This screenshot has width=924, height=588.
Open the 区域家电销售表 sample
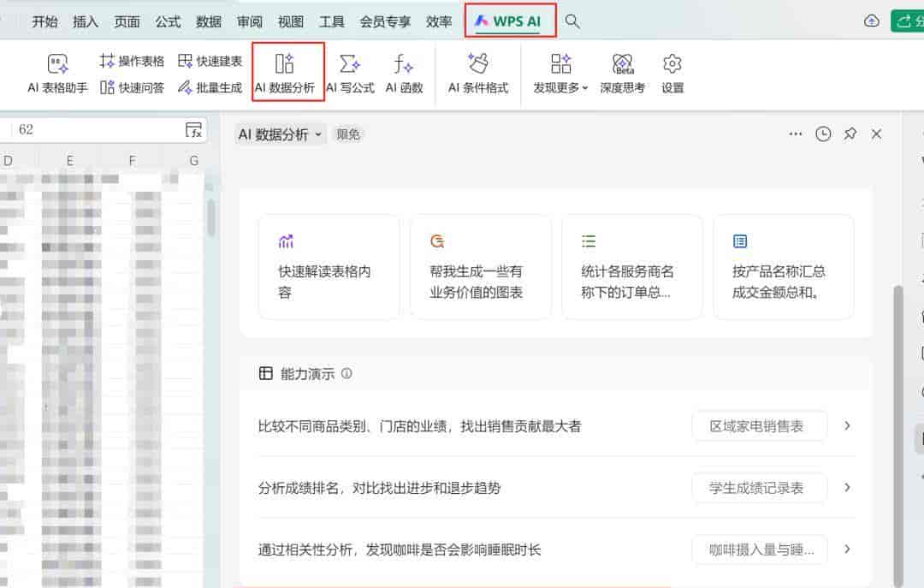(x=759, y=426)
